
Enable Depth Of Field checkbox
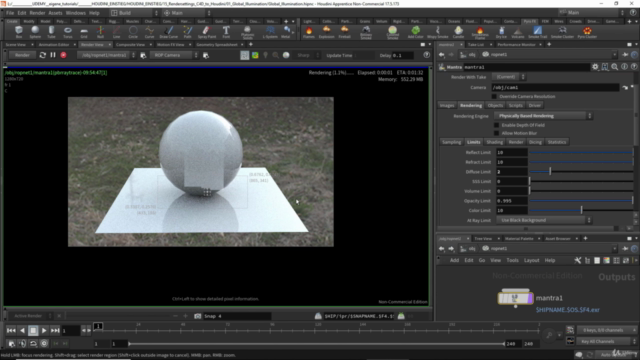coord(496,125)
